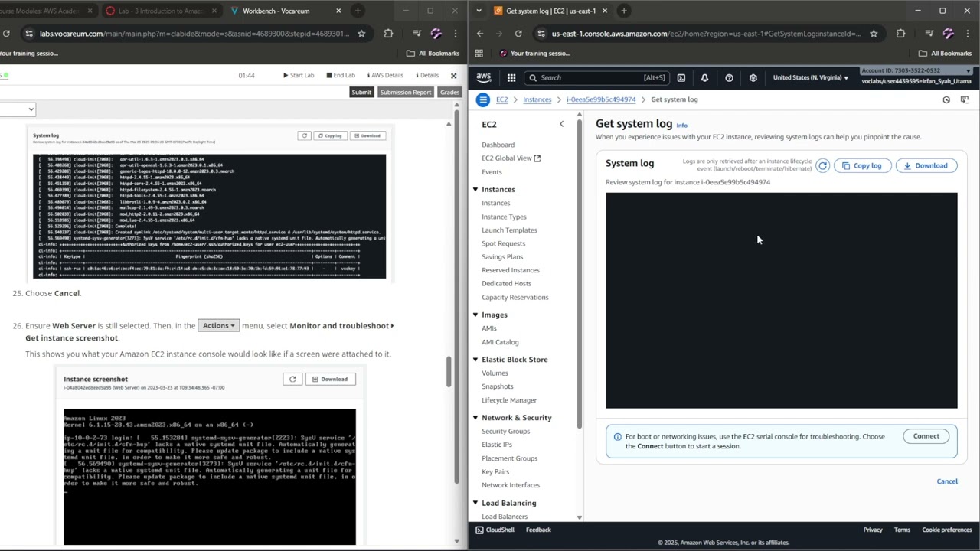Open Security Groups in EC2 sidebar
Image resolution: width=980 pixels, height=551 pixels.
tap(505, 432)
